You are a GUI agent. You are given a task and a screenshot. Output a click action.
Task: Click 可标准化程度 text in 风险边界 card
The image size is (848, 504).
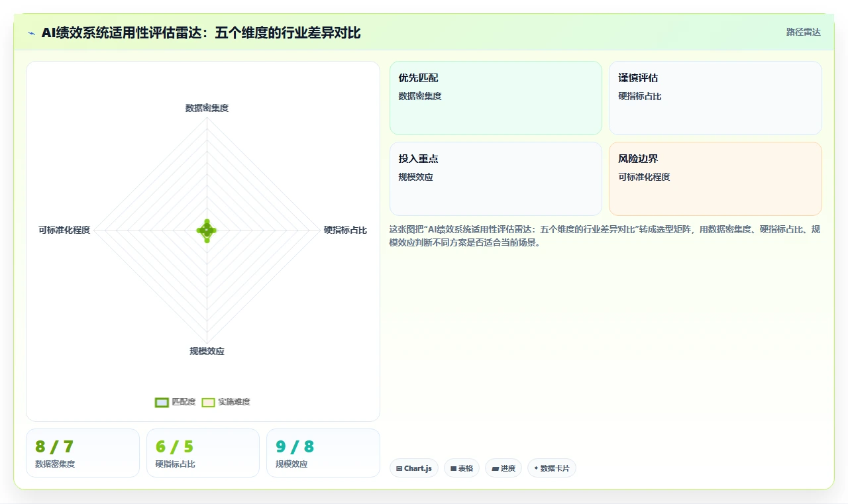644,177
